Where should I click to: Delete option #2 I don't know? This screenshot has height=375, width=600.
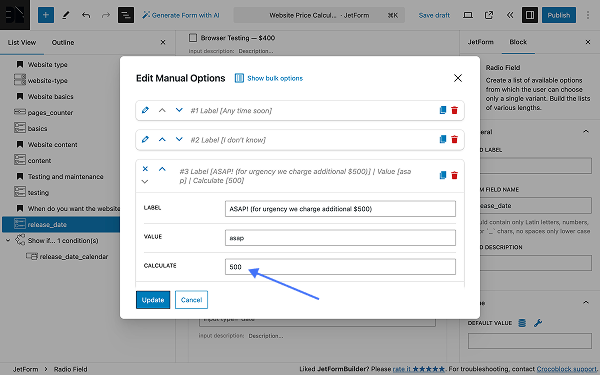pos(455,139)
